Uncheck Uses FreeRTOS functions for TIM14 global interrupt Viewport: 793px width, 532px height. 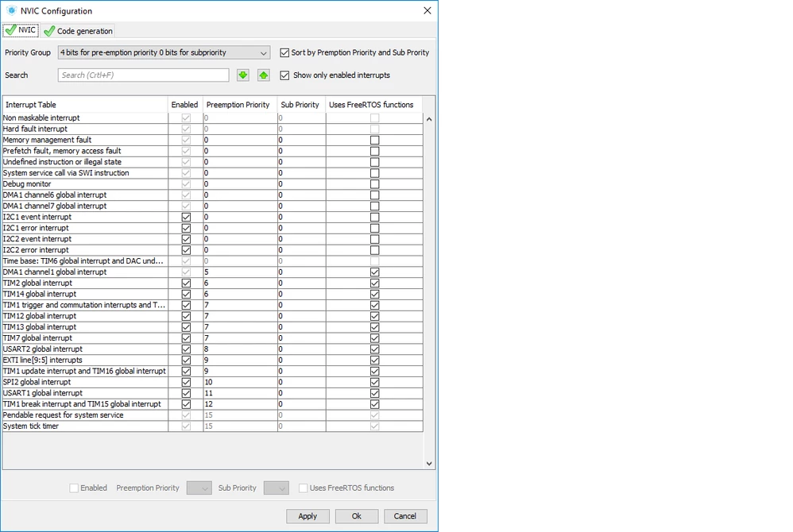[375, 294]
